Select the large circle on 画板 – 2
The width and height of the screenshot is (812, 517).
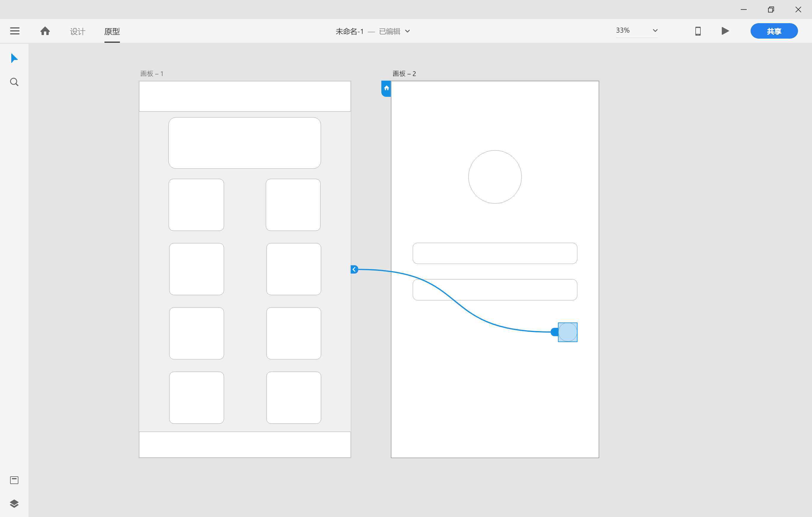click(495, 177)
